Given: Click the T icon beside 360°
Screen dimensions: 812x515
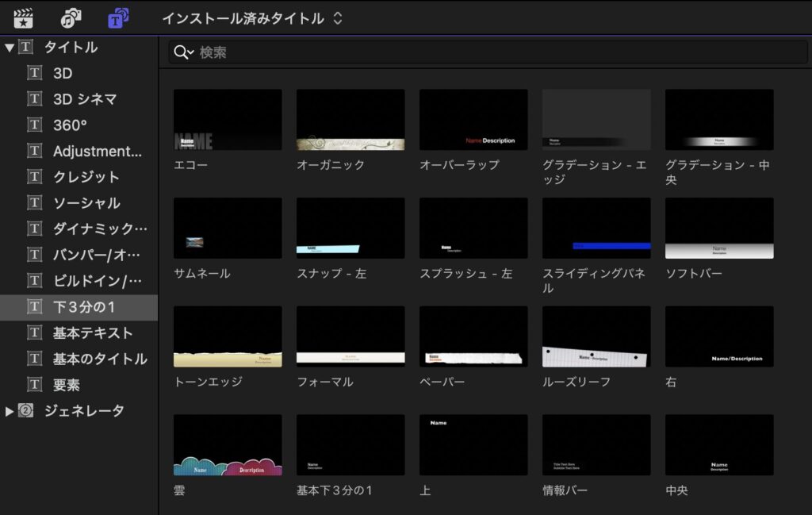Looking at the screenshot, I should [34, 125].
